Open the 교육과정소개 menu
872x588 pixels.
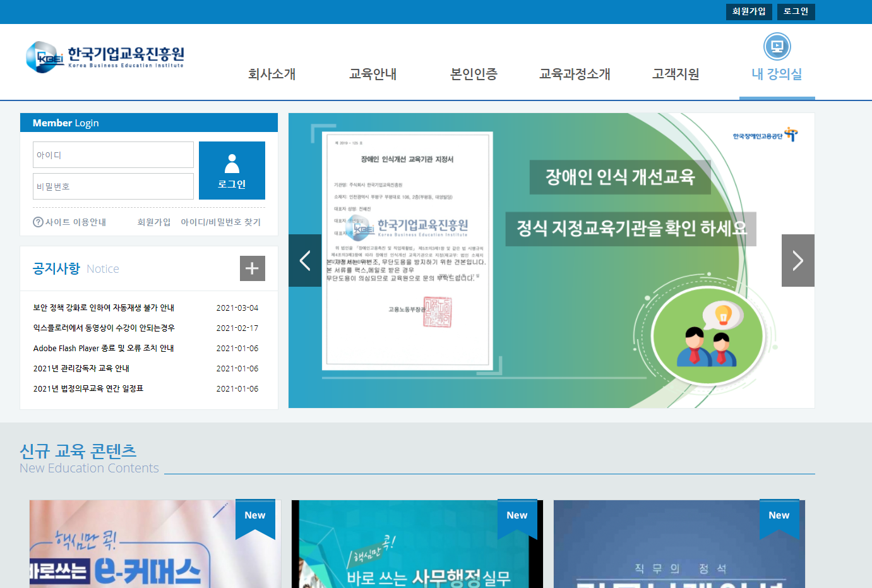(575, 74)
